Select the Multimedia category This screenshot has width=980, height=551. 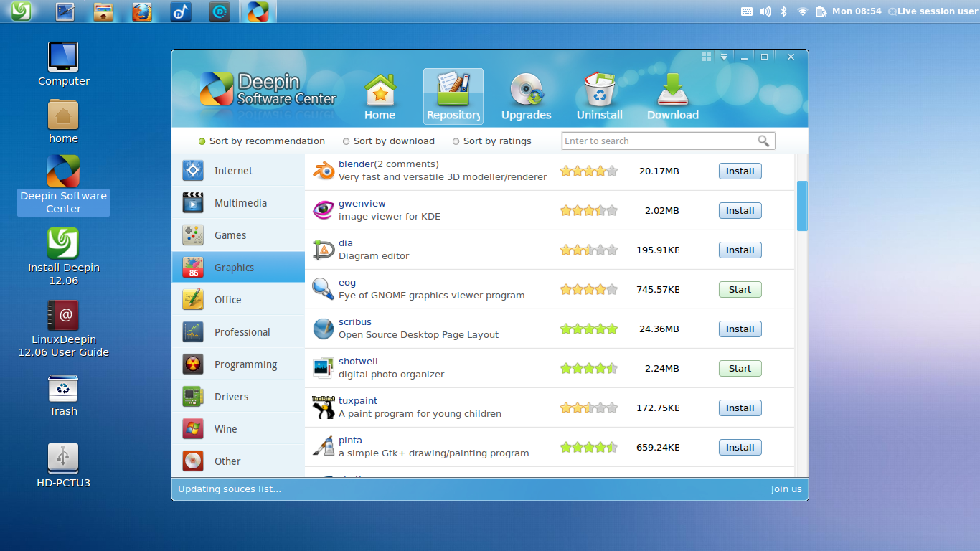(x=238, y=203)
